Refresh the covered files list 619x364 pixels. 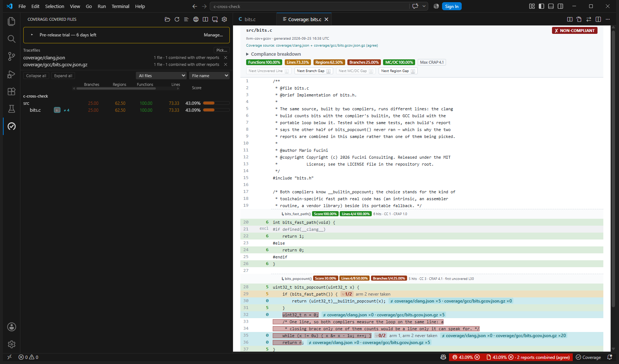coord(177,19)
